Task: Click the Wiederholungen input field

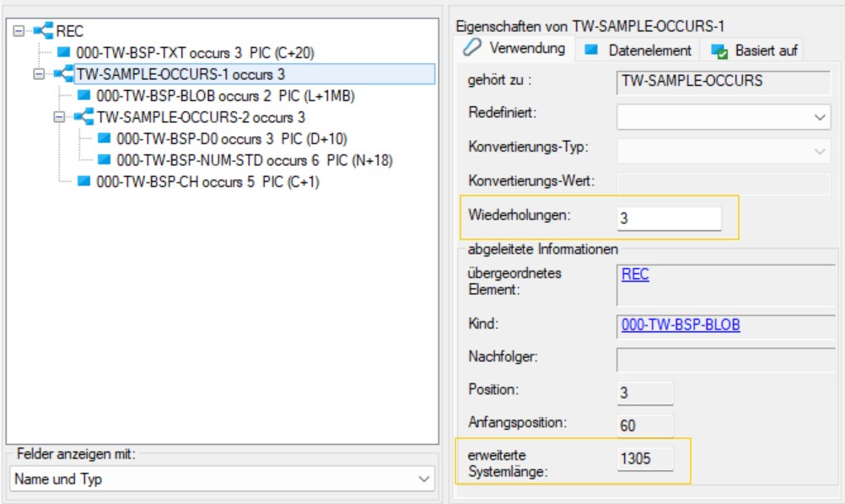Action: [x=669, y=218]
